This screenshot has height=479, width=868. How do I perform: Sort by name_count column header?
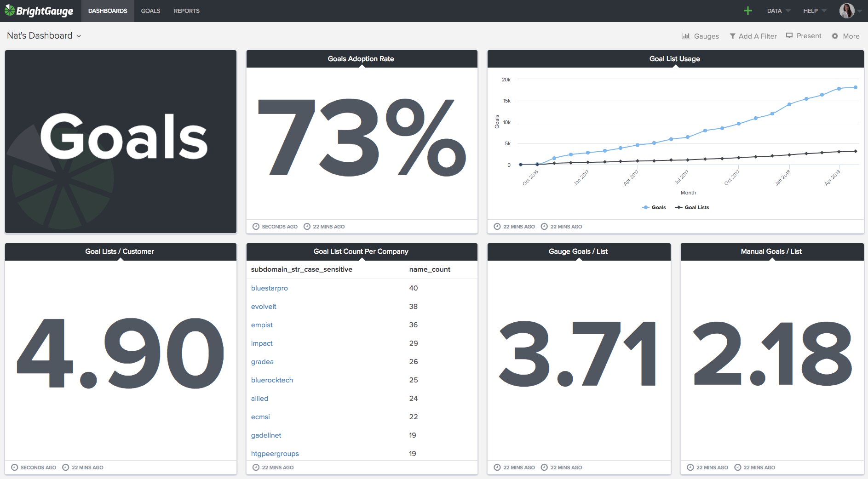430,269
